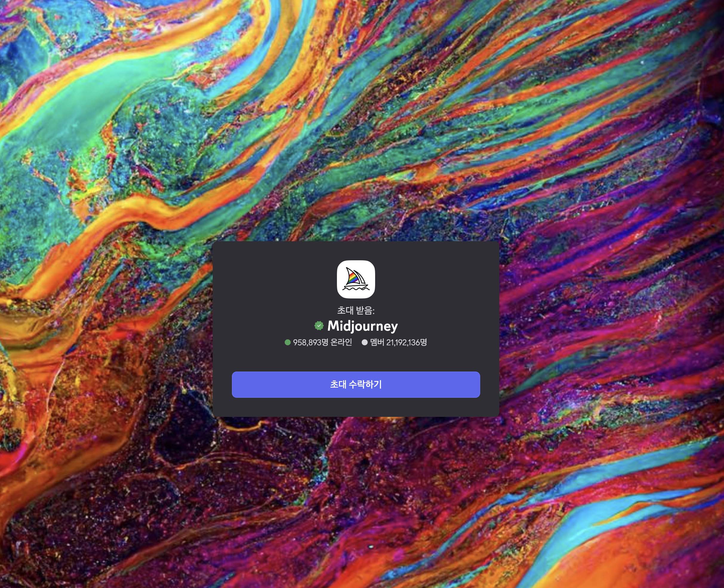Click the gray member count dot

pos(364,342)
